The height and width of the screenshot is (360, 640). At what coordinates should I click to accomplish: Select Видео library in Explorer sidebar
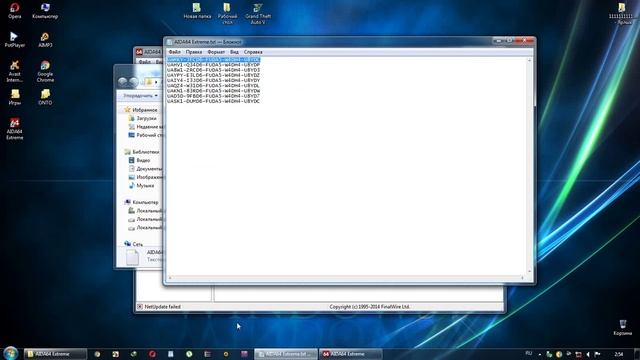coord(139,160)
